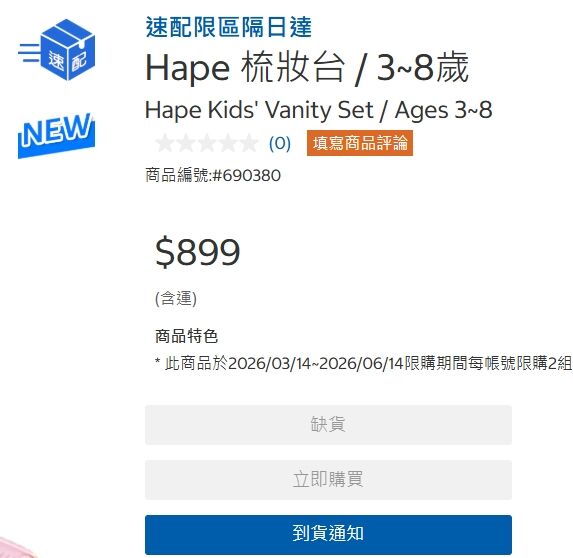Click the Hape 梳妝台 product title
This screenshot has width=573, height=558.
tap(307, 68)
